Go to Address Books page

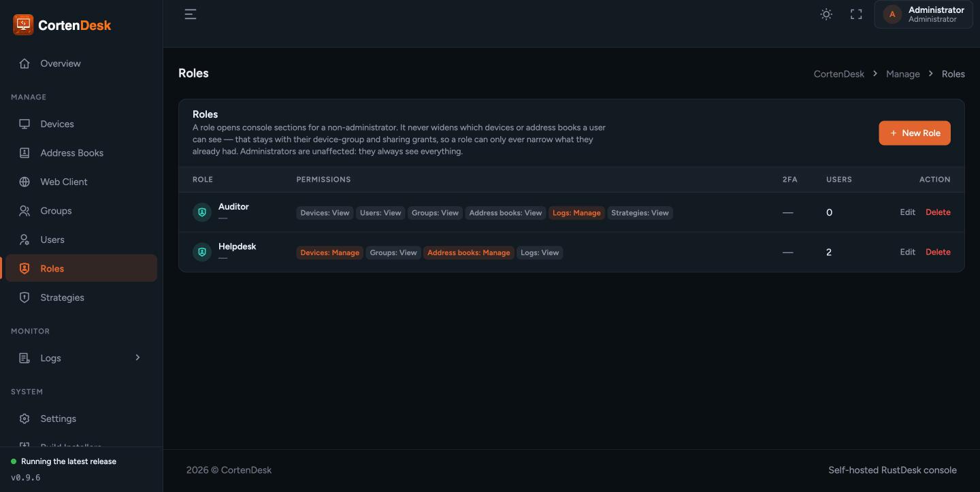pyautogui.click(x=82, y=153)
